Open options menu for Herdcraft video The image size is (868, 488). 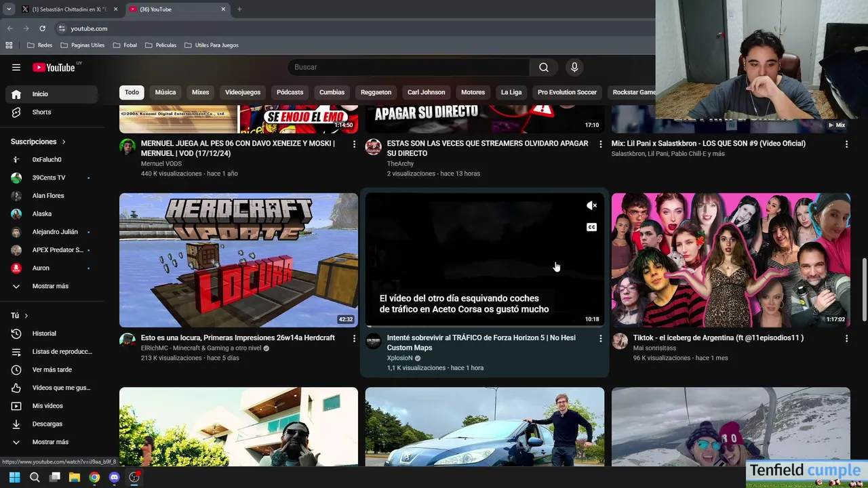click(354, 338)
